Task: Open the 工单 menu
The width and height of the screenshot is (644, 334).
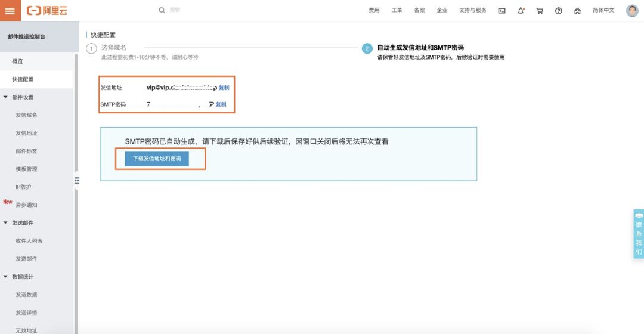Action: coord(397,10)
